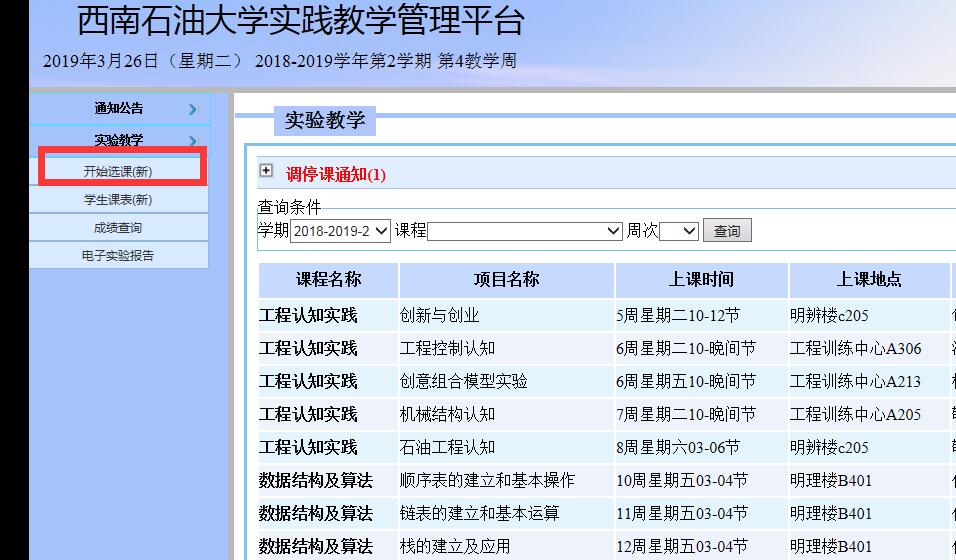This screenshot has height=560, width=956.
Task: Click the 项目名称 column header
Action: coord(507,279)
